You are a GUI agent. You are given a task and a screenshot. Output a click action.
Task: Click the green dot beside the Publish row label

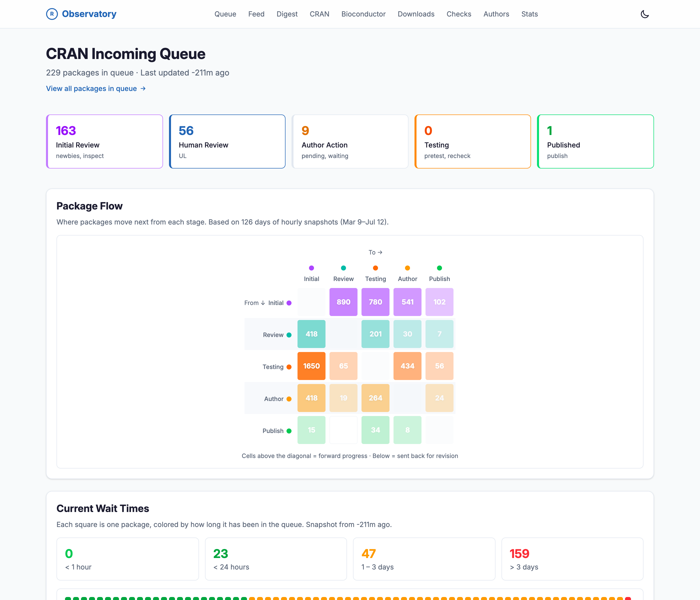tap(289, 431)
